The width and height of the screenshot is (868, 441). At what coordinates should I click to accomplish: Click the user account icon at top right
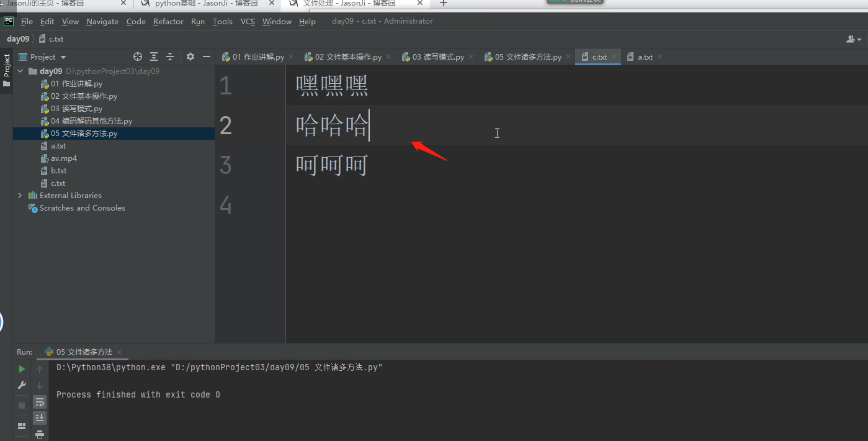(854, 39)
